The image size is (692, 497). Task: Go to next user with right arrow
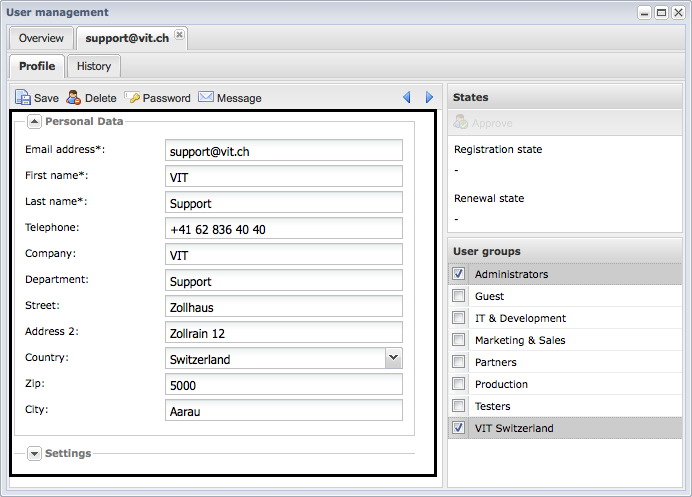click(x=429, y=97)
